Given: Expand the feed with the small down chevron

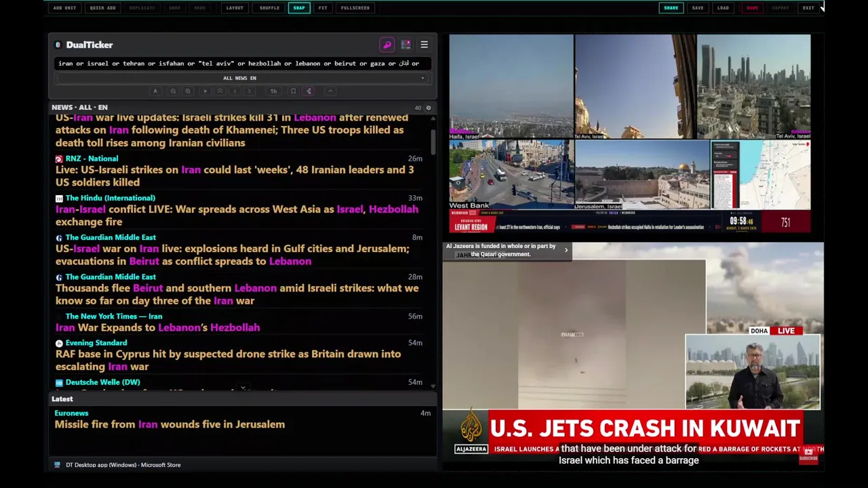Looking at the screenshot, I should [x=243, y=388].
